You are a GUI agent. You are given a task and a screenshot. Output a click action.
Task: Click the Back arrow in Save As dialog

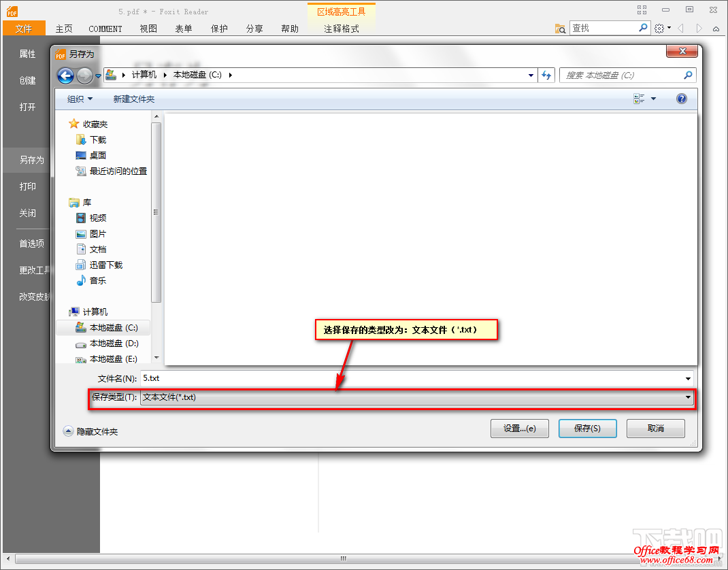click(x=65, y=76)
